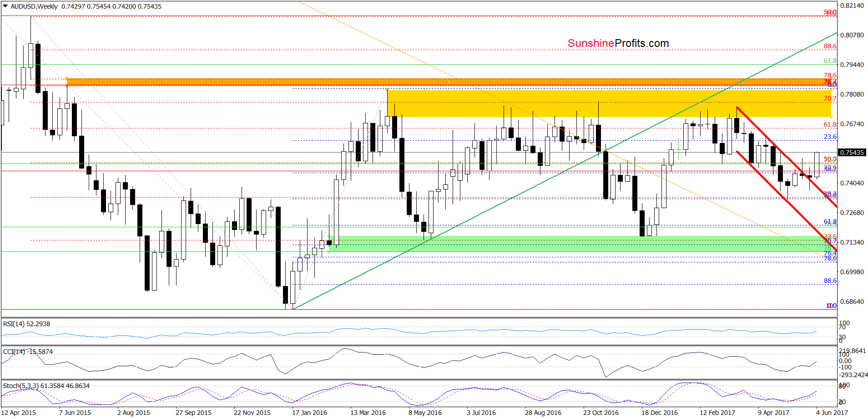Click the 18 Dec 2016 date label
Image resolution: width=868 pixels, height=419 pixels.
pyautogui.click(x=660, y=413)
